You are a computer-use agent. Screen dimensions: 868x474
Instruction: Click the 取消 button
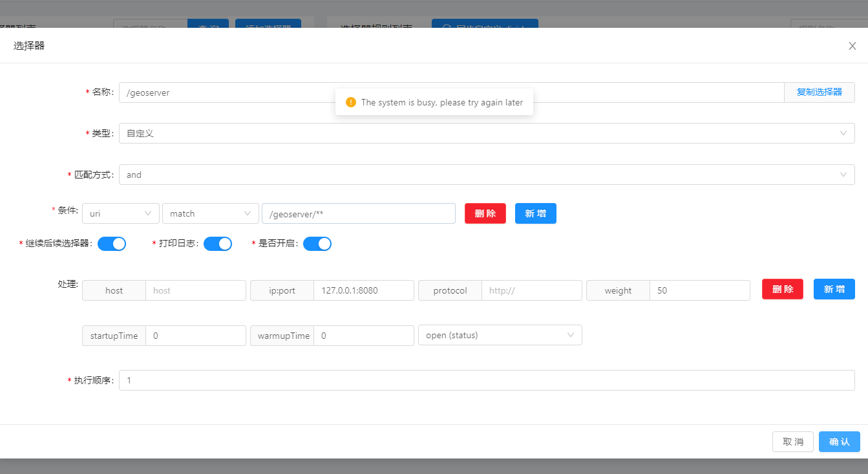point(793,442)
